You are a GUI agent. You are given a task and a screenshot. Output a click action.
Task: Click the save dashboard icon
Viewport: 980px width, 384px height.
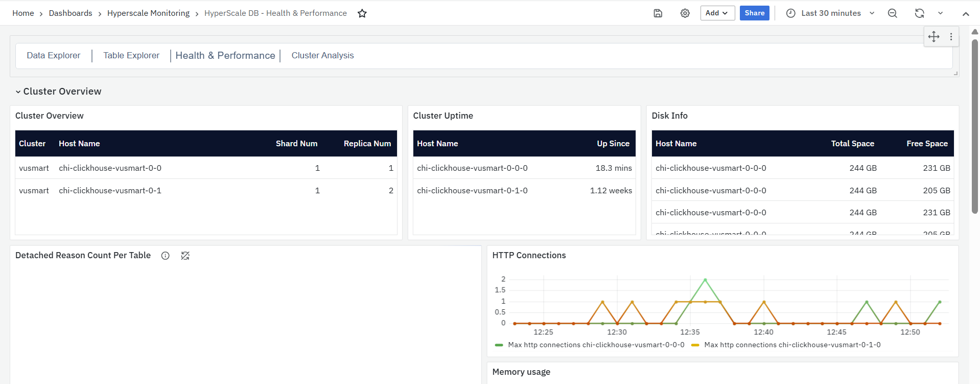[x=658, y=13]
